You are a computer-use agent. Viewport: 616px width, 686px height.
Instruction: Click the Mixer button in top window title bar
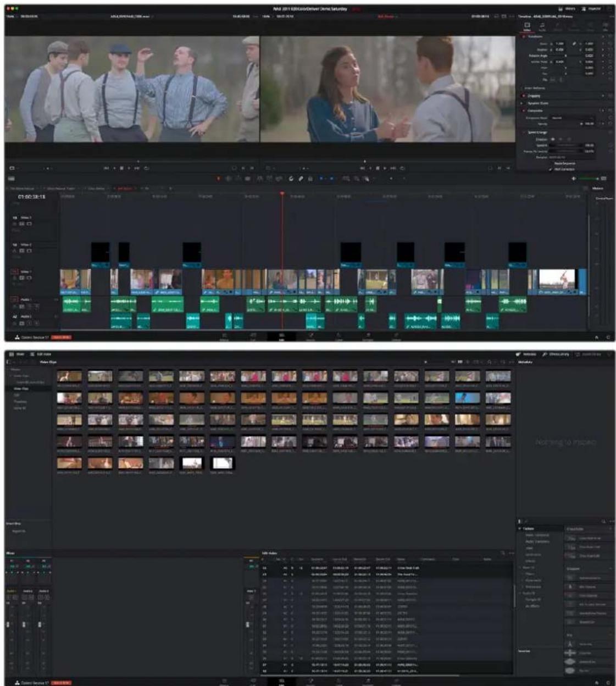[x=567, y=9]
